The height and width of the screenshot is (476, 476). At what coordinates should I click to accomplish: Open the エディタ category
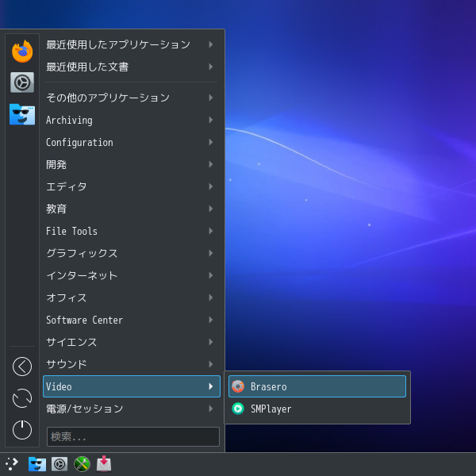[132, 186]
